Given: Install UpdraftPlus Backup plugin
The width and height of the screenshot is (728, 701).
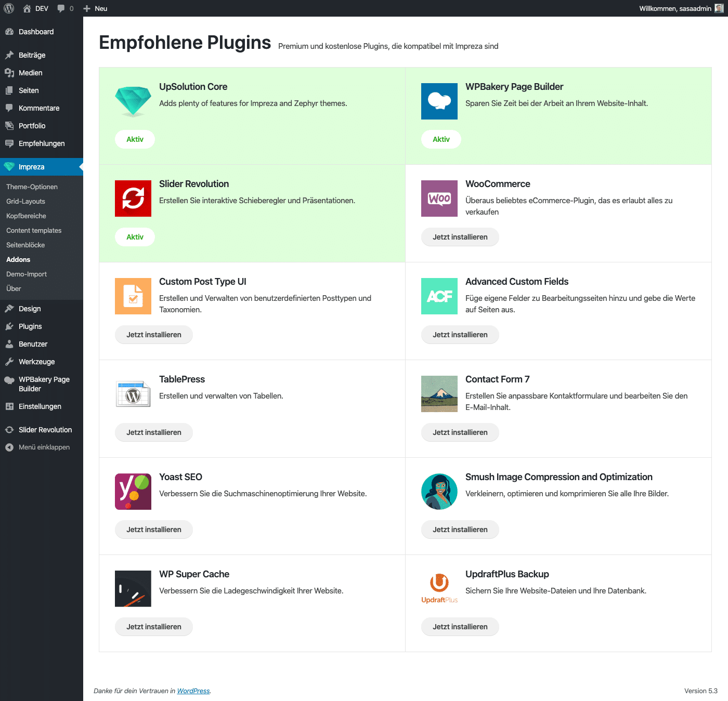Looking at the screenshot, I should tap(460, 627).
